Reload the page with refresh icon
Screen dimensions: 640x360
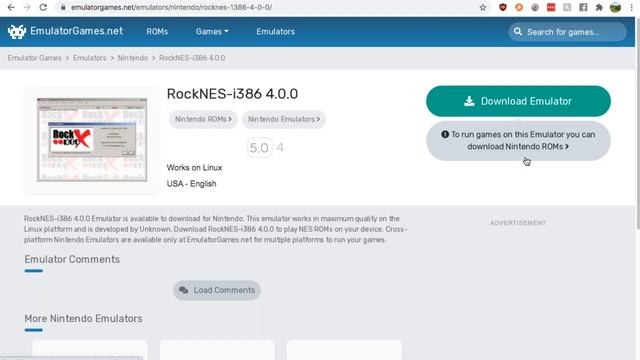coord(43,7)
